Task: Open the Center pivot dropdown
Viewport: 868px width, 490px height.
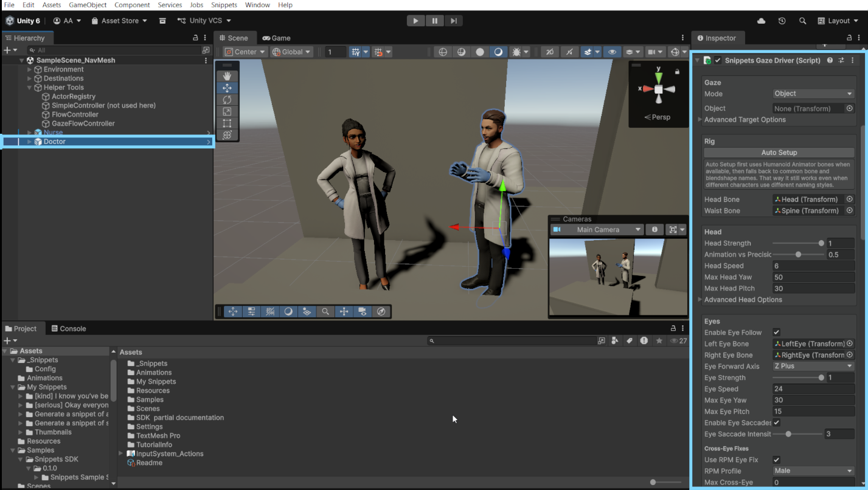Action: (245, 52)
